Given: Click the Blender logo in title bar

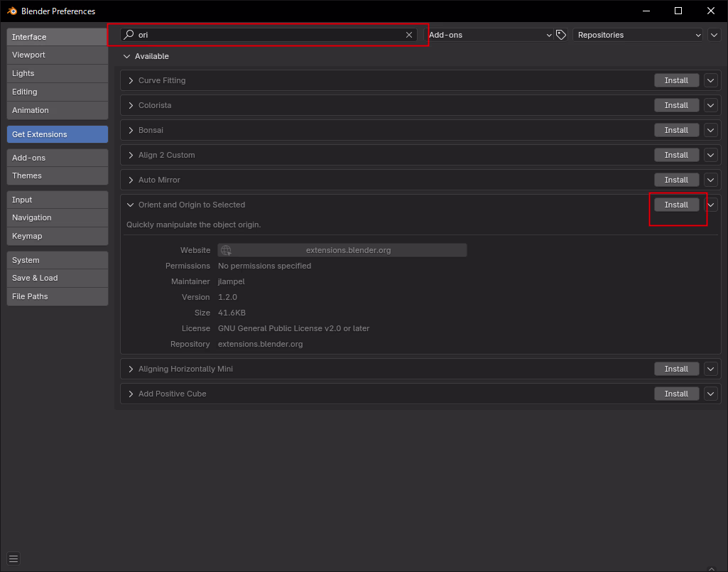Looking at the screenshot, I should click(x=11, y=11).
